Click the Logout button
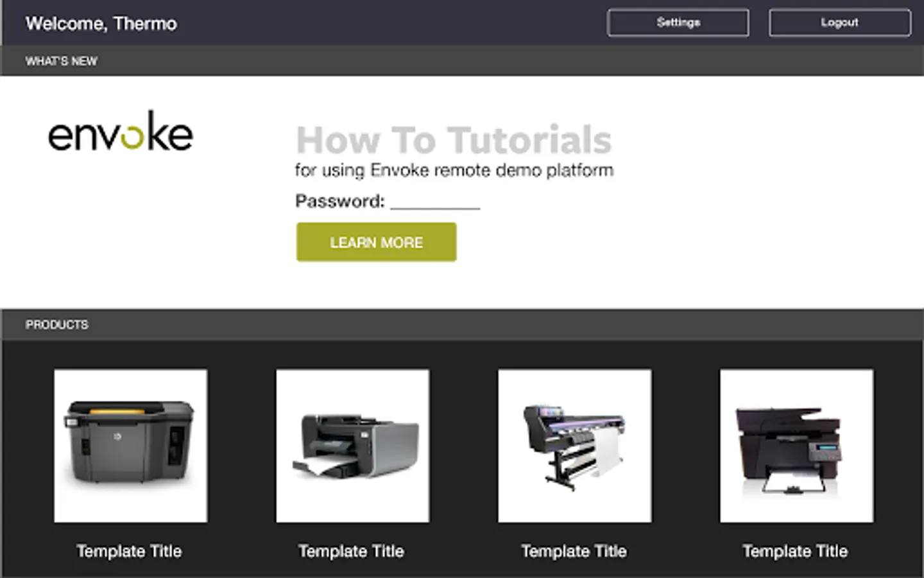The width and height of the screenshot is (924, 578). coord(839,22)
